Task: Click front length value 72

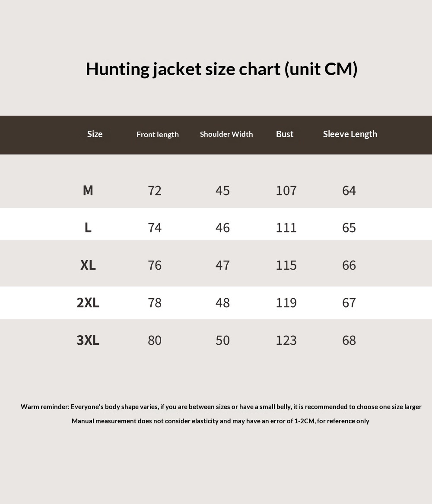Action: coord(155,190)
